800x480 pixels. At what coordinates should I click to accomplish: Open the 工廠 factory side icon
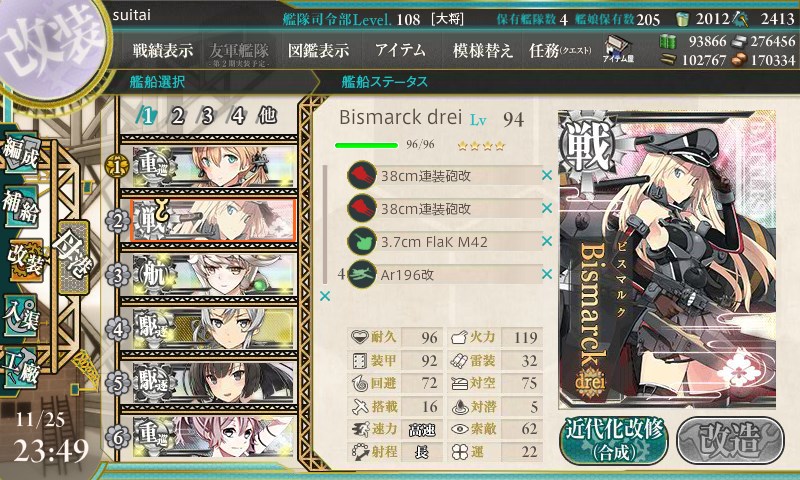click(20, 368)
